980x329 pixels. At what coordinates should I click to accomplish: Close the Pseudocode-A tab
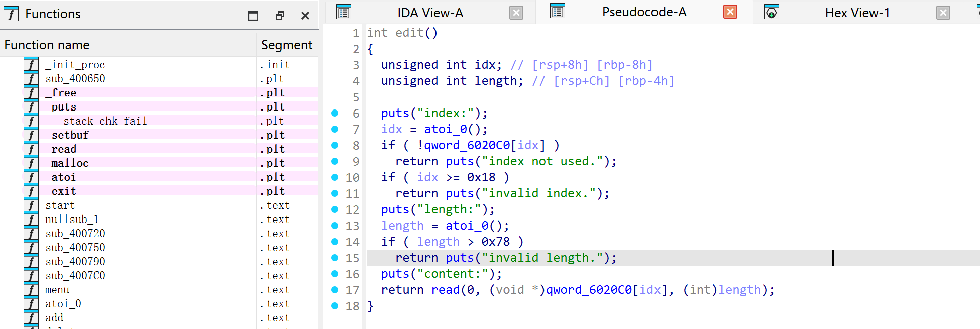tap(730, 12)
